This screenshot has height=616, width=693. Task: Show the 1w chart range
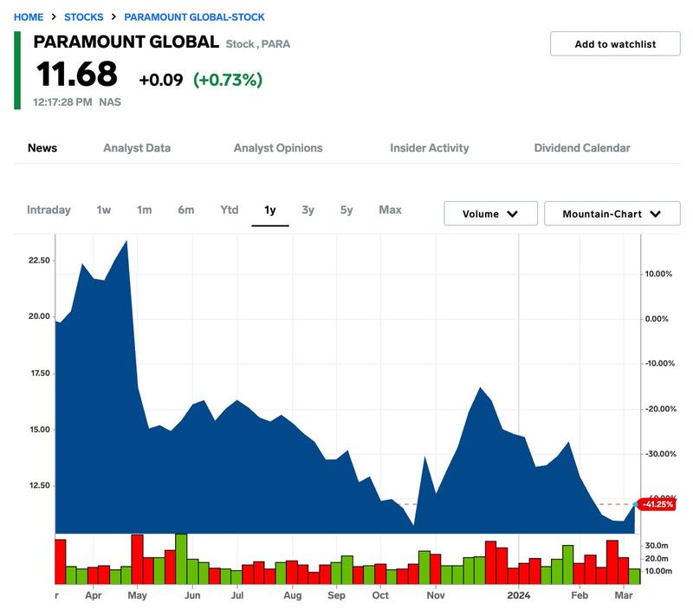[103, 210]
